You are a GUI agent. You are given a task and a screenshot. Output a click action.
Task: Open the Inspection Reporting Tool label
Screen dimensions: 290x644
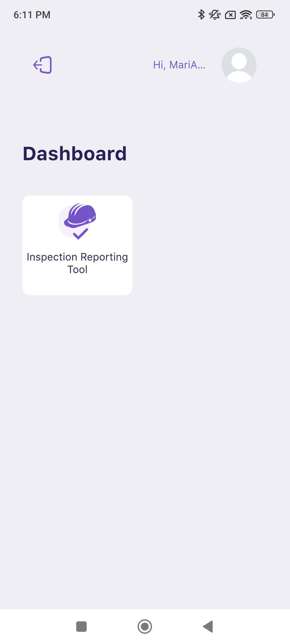77,263
